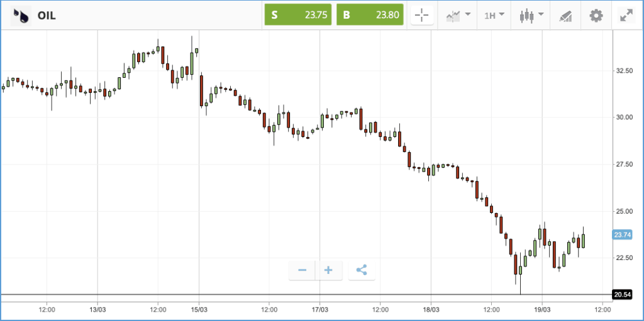The height and width of the screenshot is (321, 644).
Task: Expand the chart type dropdown arrow
Action: (540, 14)
